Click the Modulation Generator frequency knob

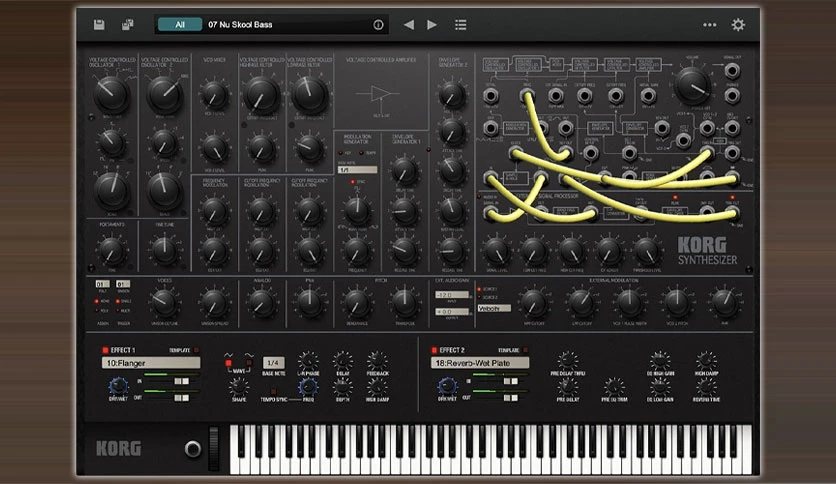(x=357, y=251)
